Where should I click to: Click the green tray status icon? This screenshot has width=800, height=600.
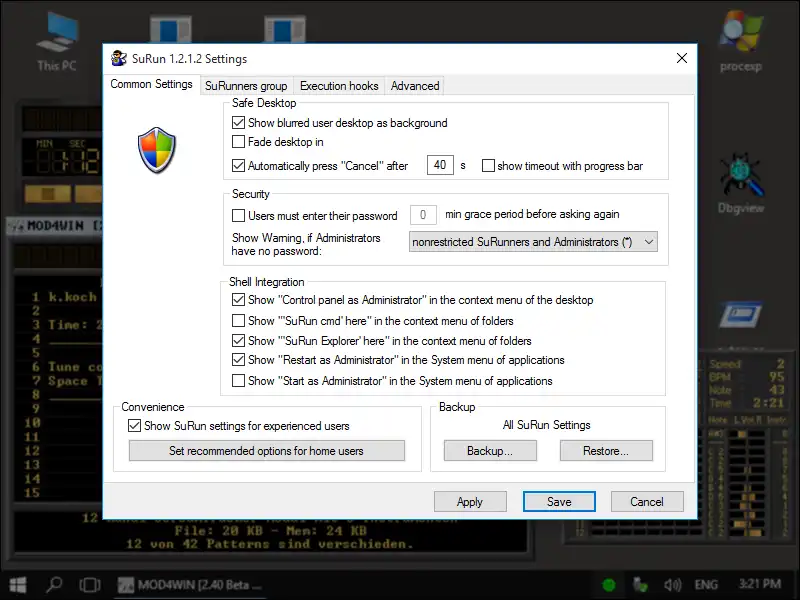tap(609, 585)
